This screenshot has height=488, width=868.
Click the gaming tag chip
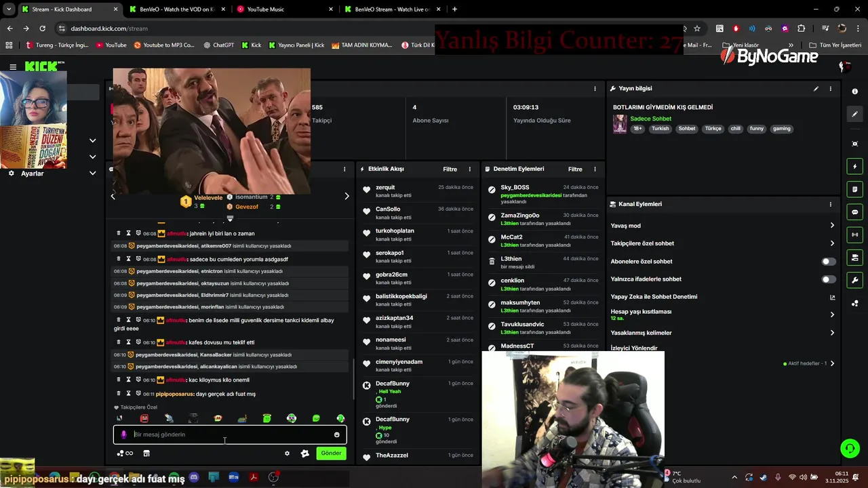click(782, 129)
